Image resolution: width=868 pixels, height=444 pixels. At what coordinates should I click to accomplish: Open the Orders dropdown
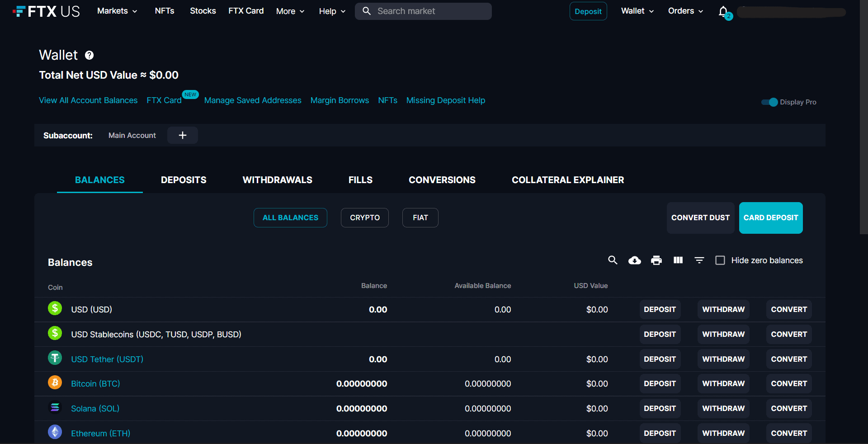[686, 11]
